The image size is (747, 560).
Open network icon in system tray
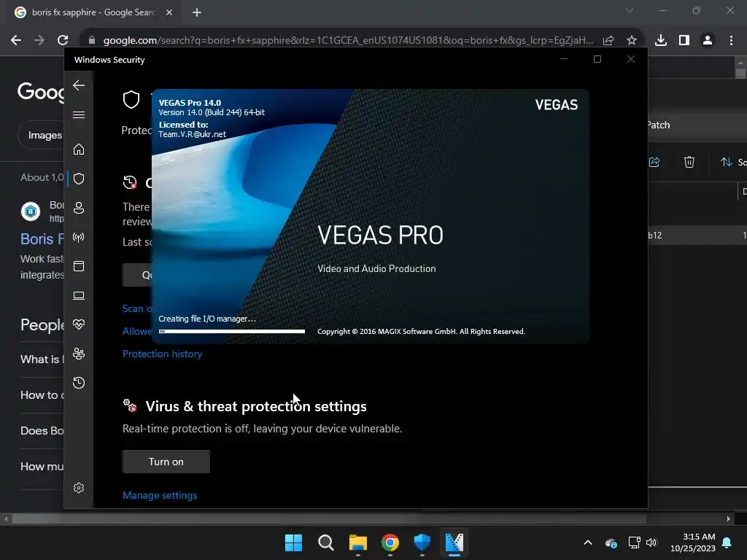pyautogui.click(x=634, y=542)
